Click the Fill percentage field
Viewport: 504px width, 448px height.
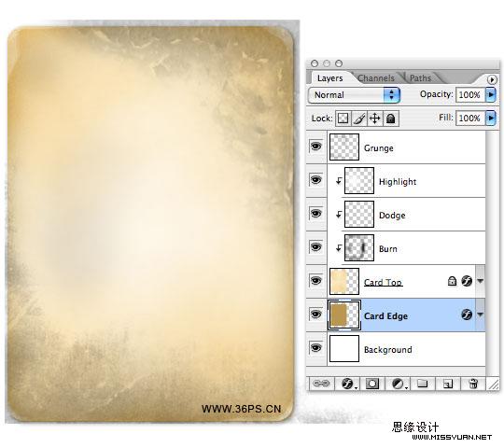(469, 118)
